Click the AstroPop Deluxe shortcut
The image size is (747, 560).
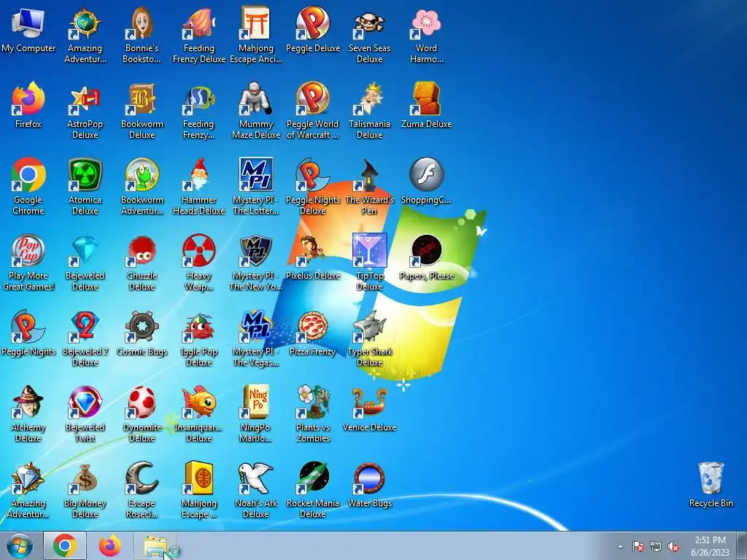(85, 111)
